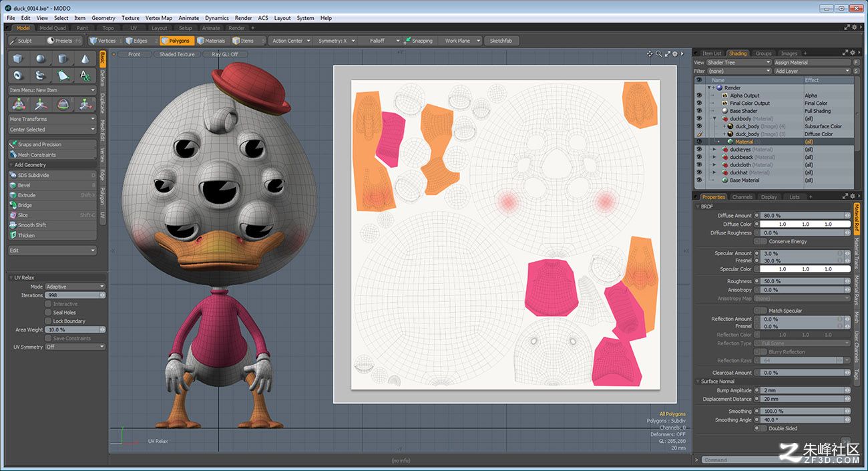
Task: Switch to the Item List tab
Action: point(712,53)
